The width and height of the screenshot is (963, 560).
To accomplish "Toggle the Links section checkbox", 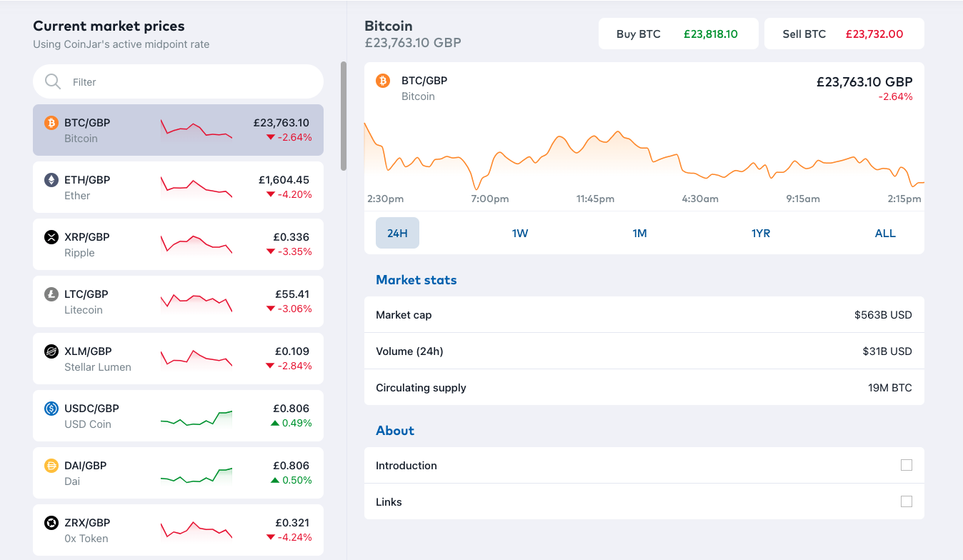I will point(907,501).
